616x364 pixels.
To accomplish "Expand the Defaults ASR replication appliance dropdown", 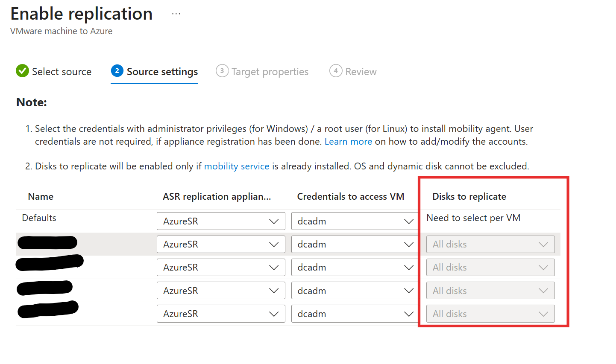I will tap(220, 221).
